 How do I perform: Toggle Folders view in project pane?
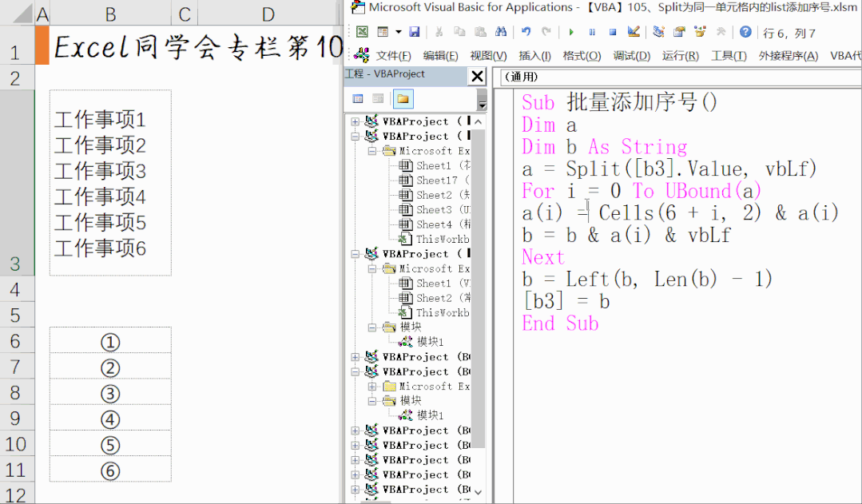coord(403,99)
